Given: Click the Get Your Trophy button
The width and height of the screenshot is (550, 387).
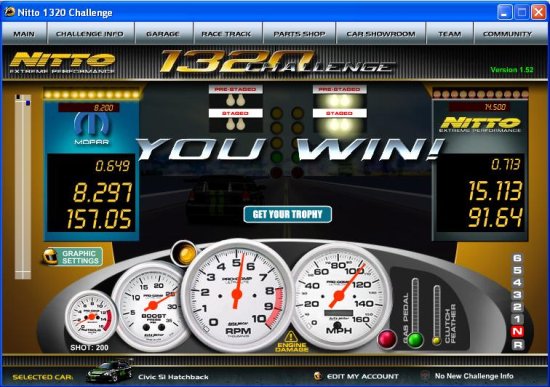Looking at the screenshot, I should point(288,214).
